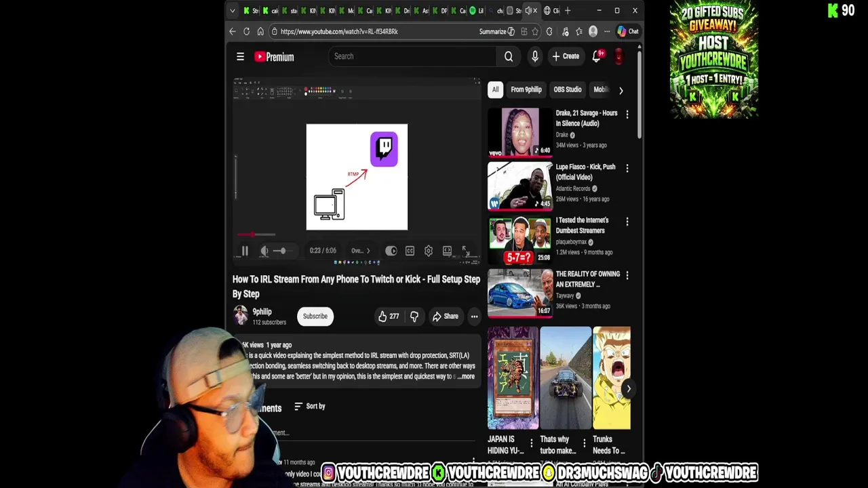Open a new browser tab with plus

click(568, 10)
